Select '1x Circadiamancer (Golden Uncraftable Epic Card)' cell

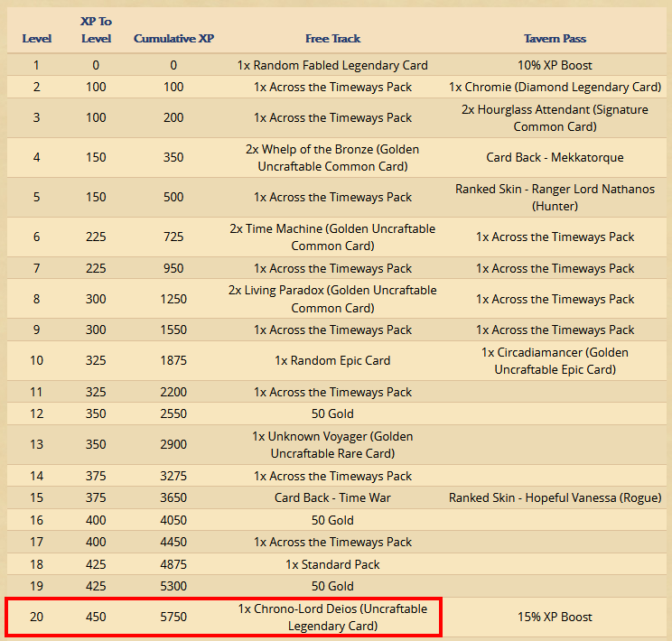tap(555, 361)
